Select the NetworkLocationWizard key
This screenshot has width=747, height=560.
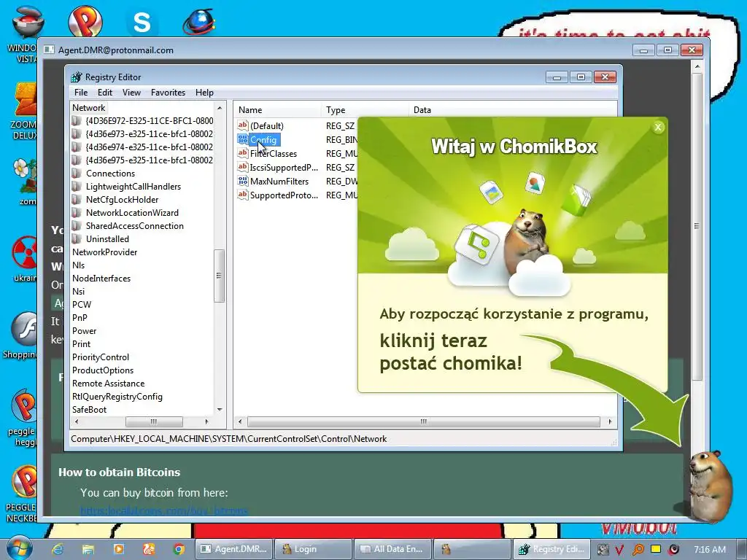[132, 213]
